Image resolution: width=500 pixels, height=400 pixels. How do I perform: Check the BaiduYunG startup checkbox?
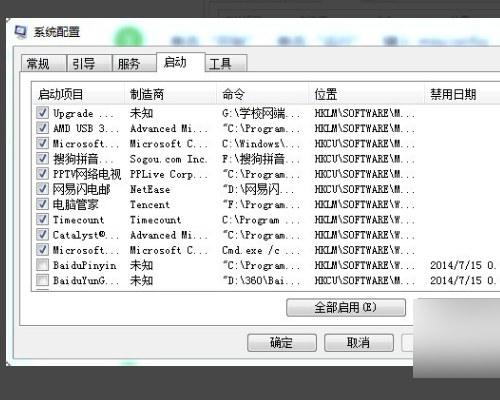(42, 280)
